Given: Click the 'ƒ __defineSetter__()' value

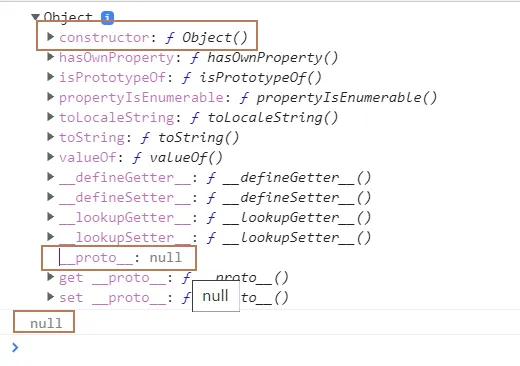Looking at the screenshot, I should [289, 198].
